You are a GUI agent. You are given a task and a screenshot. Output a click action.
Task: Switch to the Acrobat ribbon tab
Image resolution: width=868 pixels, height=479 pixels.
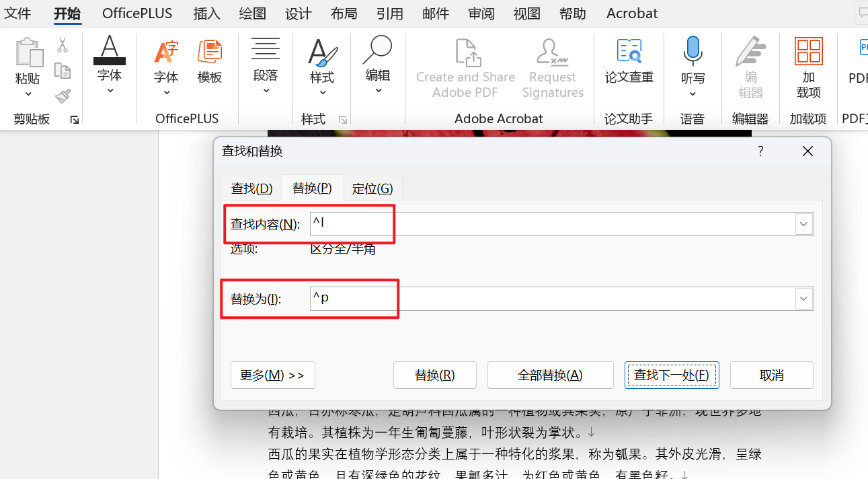(x=632, y=13)
